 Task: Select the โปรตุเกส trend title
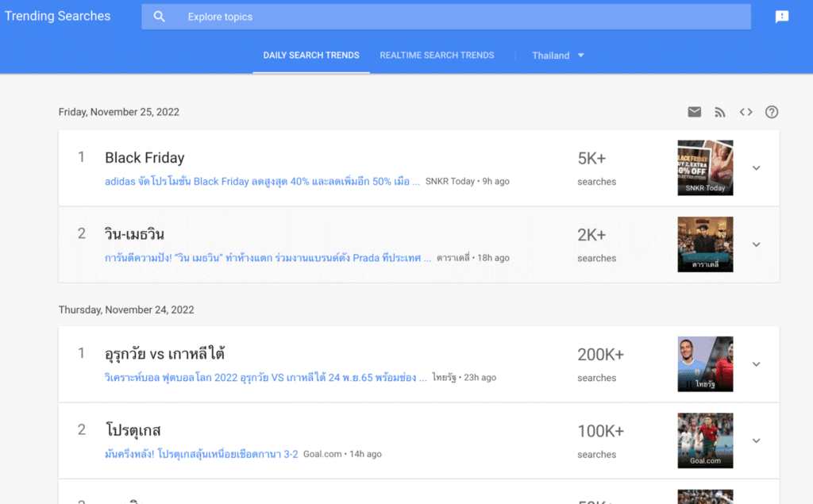[x=133, y=430]
